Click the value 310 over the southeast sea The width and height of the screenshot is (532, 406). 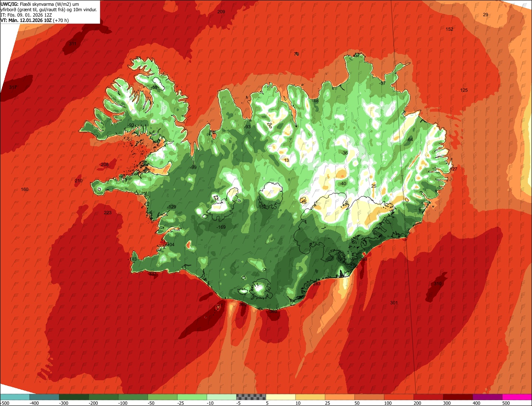438,284
